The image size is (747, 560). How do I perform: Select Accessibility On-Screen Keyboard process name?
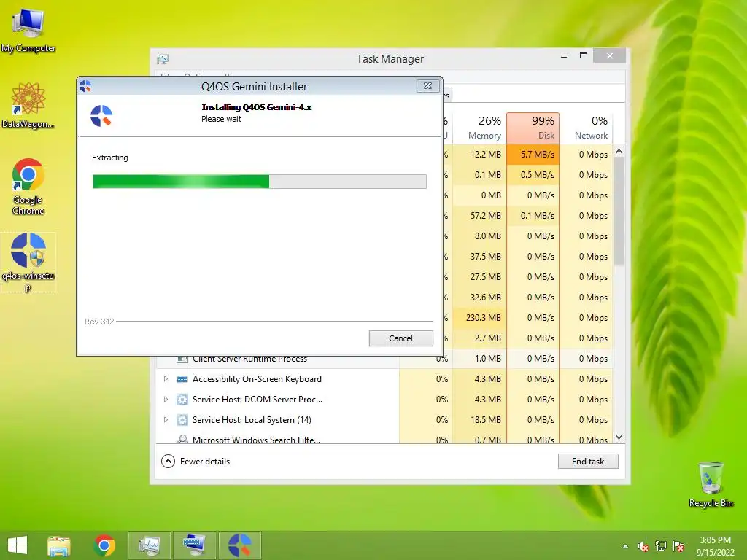point(257,379)
